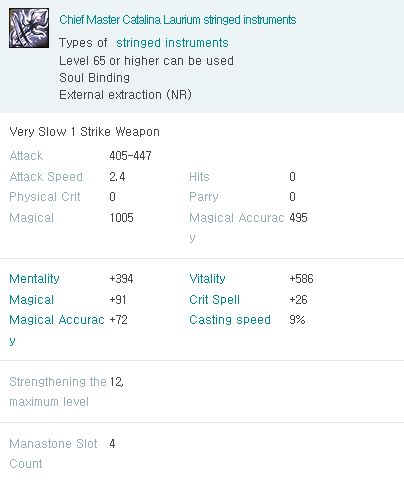404x480 pixels.
Task: Click the teal Magical bonus stat label
Action: point(32,300)
